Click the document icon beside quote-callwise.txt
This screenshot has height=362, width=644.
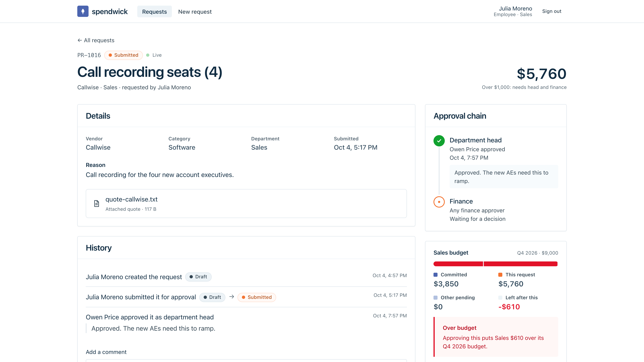pos(96,204)
